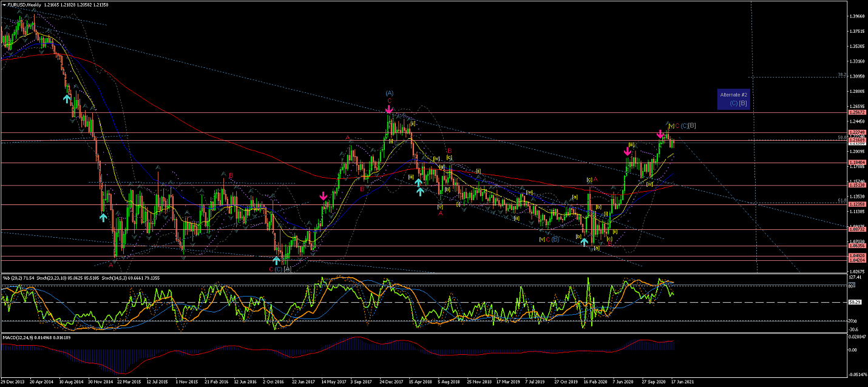This screenshot has width=868, height=387.
Task: Select the Alternate #2 label box
Action: pyautogui.click(x=734, y=99)
